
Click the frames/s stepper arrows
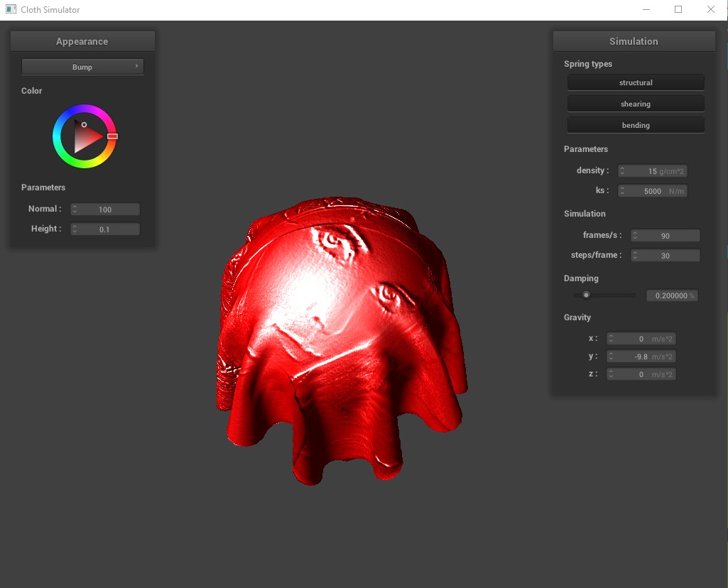click(635, 236)
